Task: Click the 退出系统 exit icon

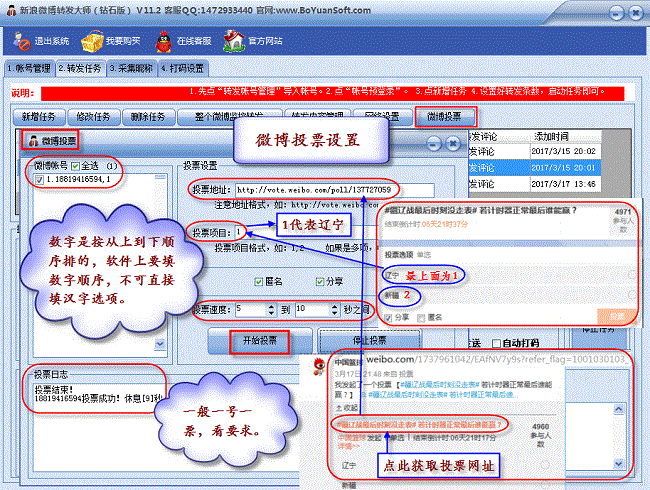Action: (22, 41)
